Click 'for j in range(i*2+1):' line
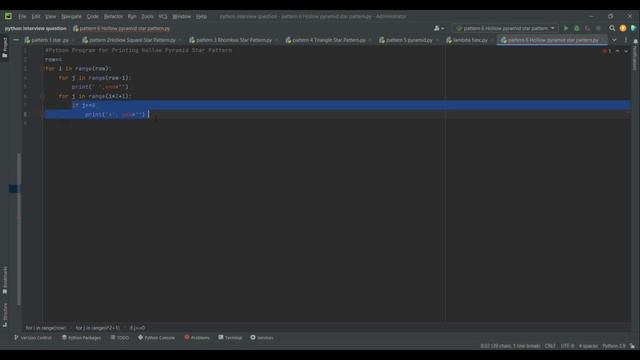Image resolution: width=640 pixels, height=360 pixels. click(95, 96)
